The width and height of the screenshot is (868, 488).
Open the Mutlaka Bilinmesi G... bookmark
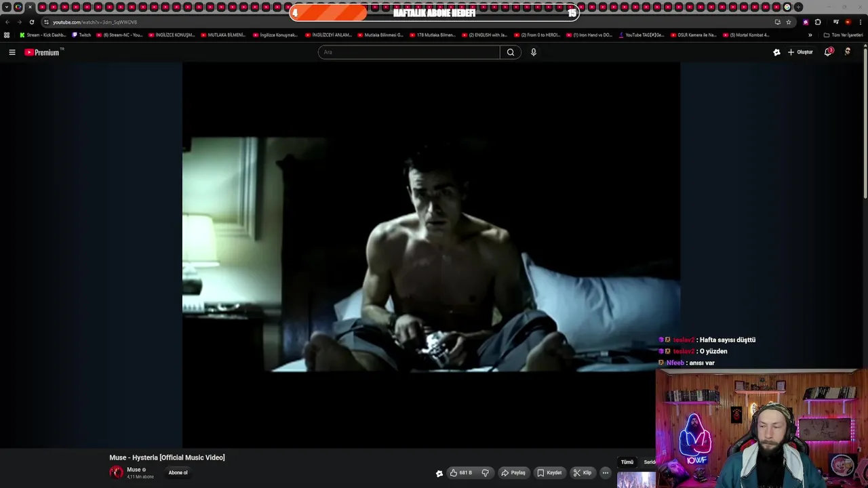pos(380,35)
